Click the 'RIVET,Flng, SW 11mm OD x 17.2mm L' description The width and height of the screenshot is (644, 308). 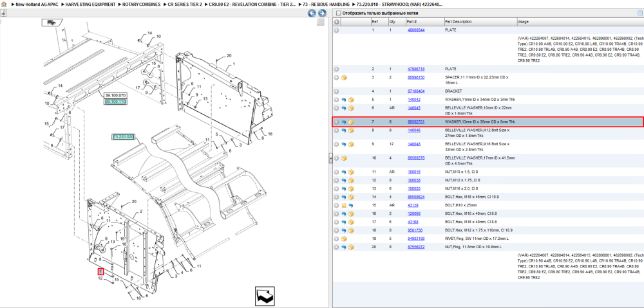click(x=477, y=239)
